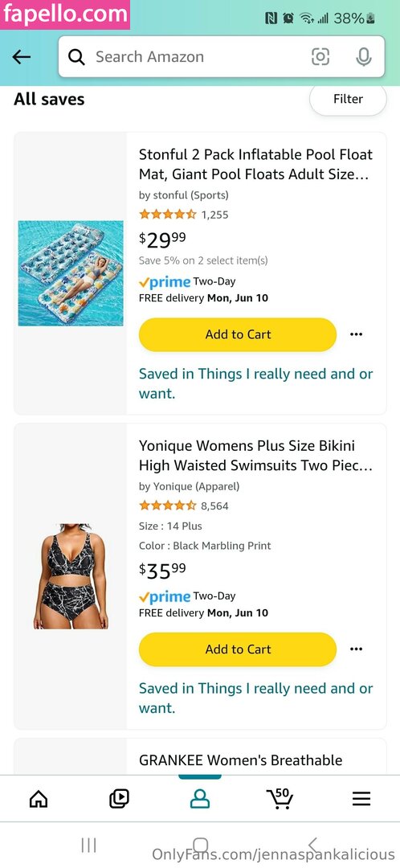Open the profile account tab icon
400x868 pixels.
200,798
